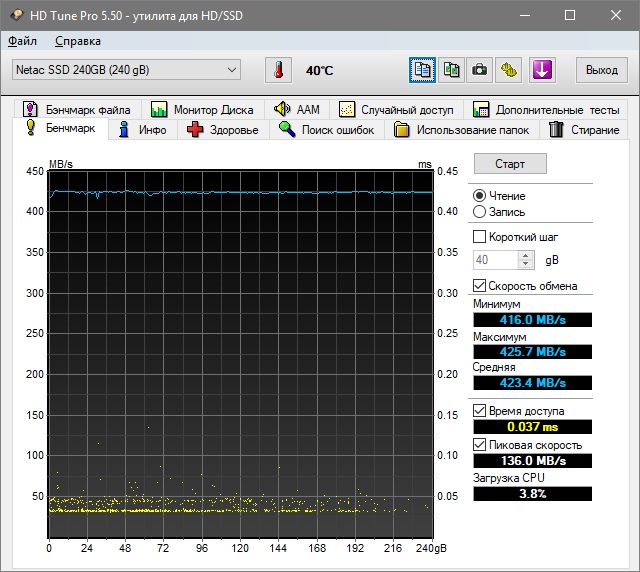Open the AAM tab
640x572 pixels.
click(x=296, y=109)
